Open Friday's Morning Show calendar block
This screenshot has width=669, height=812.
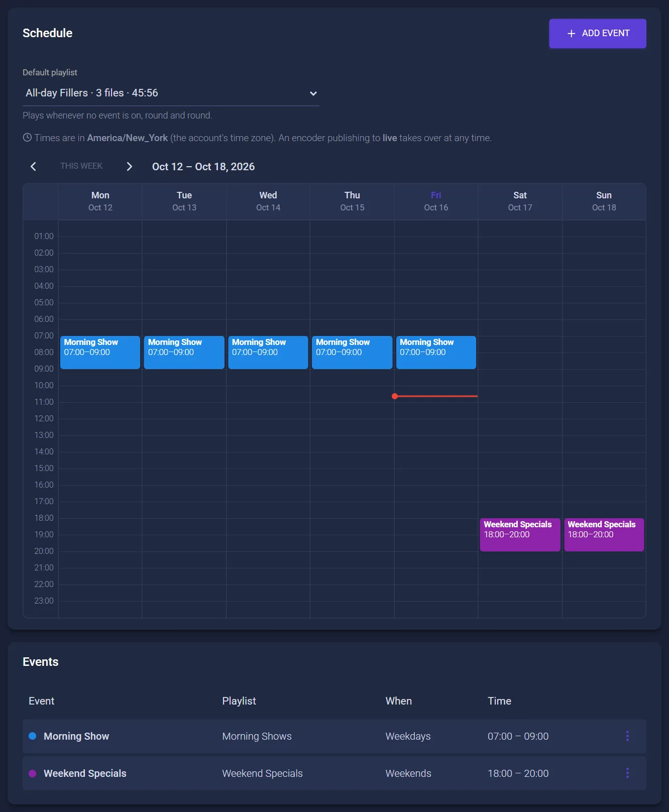(x=436, y=353)
